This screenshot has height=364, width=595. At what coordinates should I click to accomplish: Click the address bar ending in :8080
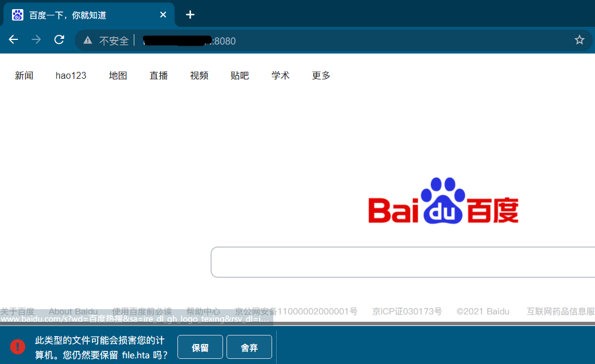(x=333, y=41)
